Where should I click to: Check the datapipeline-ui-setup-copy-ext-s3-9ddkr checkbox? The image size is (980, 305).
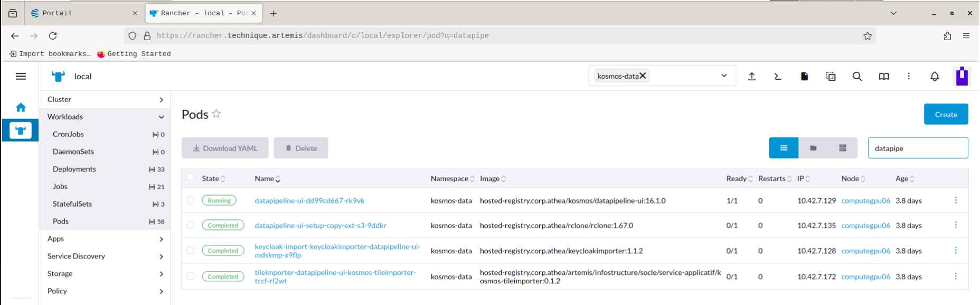point(191,225)
